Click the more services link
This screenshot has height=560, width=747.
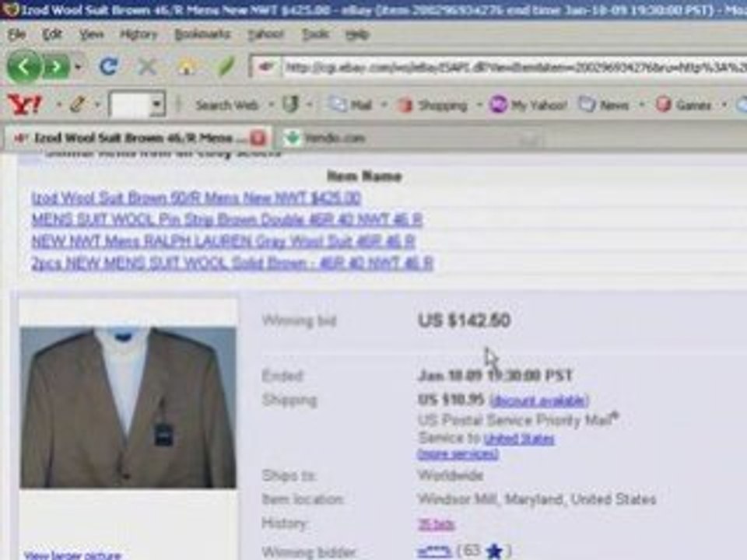click(458, 453)
